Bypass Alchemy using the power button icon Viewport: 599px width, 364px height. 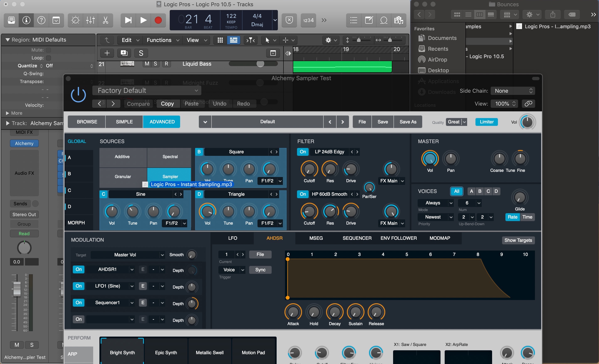coord(78,95)
